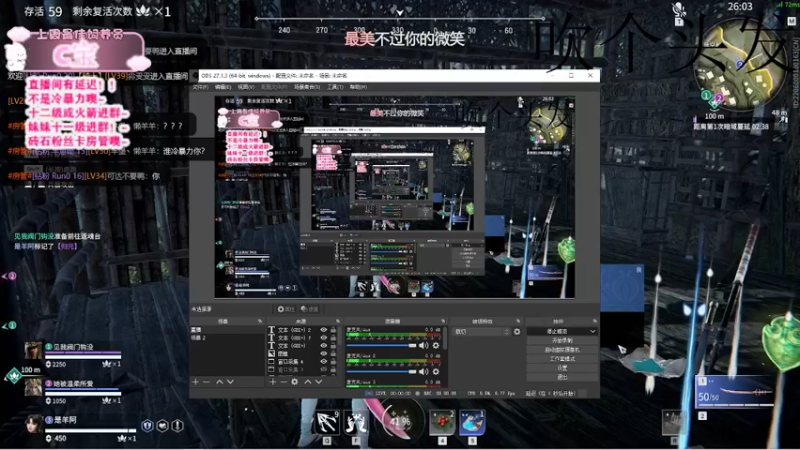The image size is (800, 450).
Task: Select the first scene in the Scenes list
Action: pyautogui.click(x=227, y=330)
